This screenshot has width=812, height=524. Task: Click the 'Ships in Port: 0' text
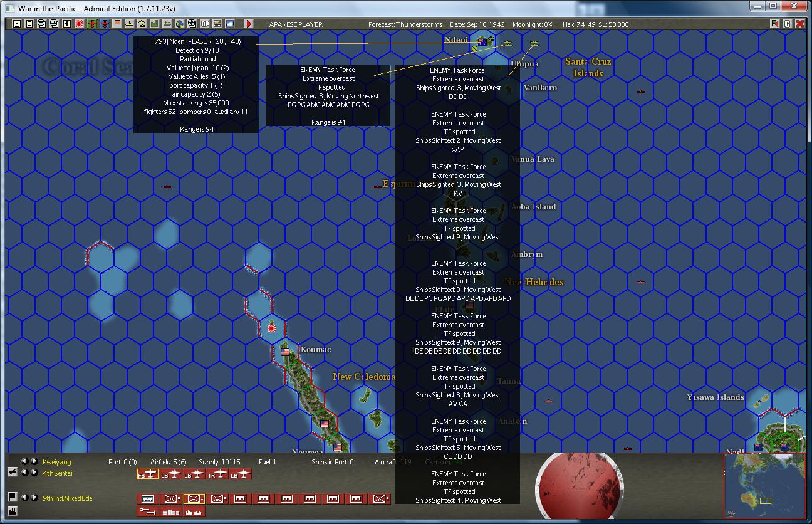(x=332, y=462)
